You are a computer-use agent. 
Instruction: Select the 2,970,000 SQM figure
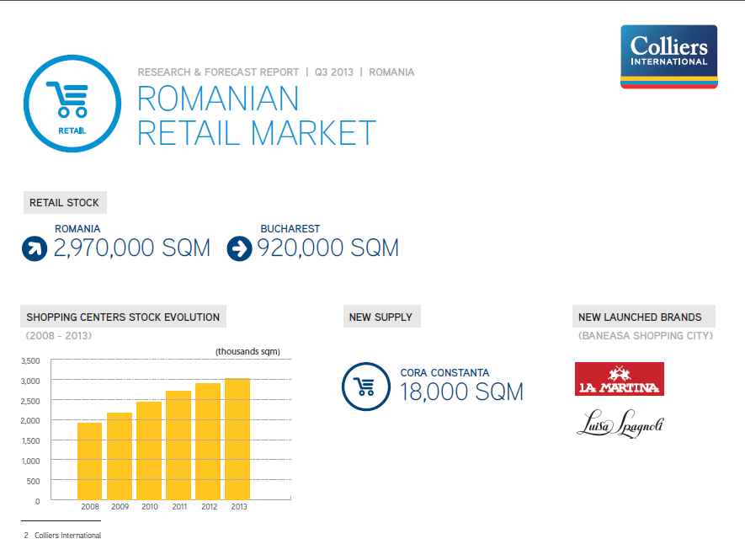[x=131, y=248]
